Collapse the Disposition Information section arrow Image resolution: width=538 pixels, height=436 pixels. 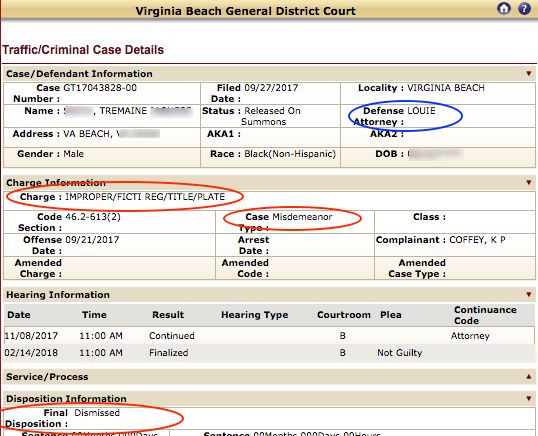[529, 398]
